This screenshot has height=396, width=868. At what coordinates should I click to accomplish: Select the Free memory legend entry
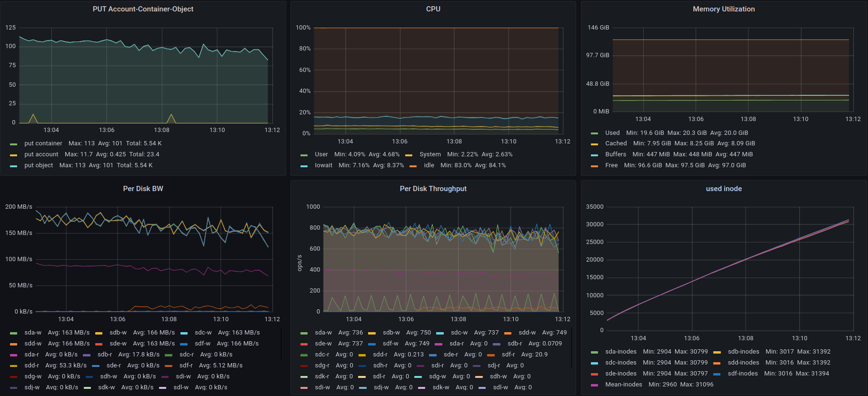(611, 165)
